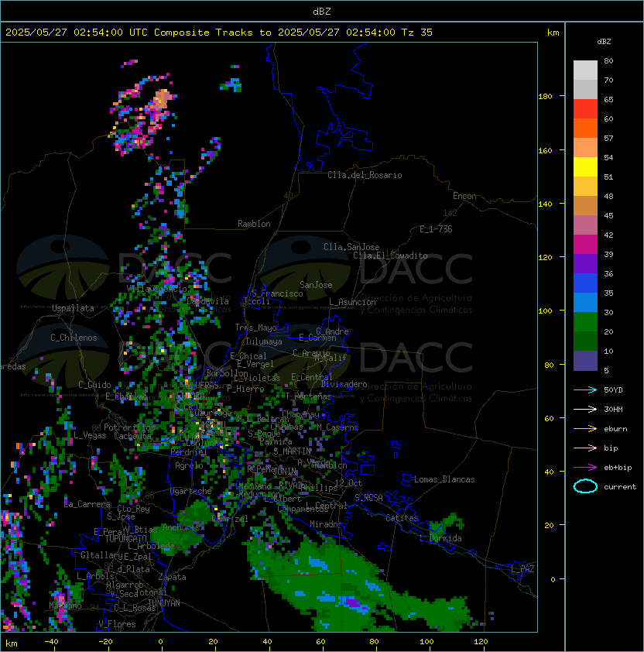Click the Carrizal map label

click(x=230, y=519)
